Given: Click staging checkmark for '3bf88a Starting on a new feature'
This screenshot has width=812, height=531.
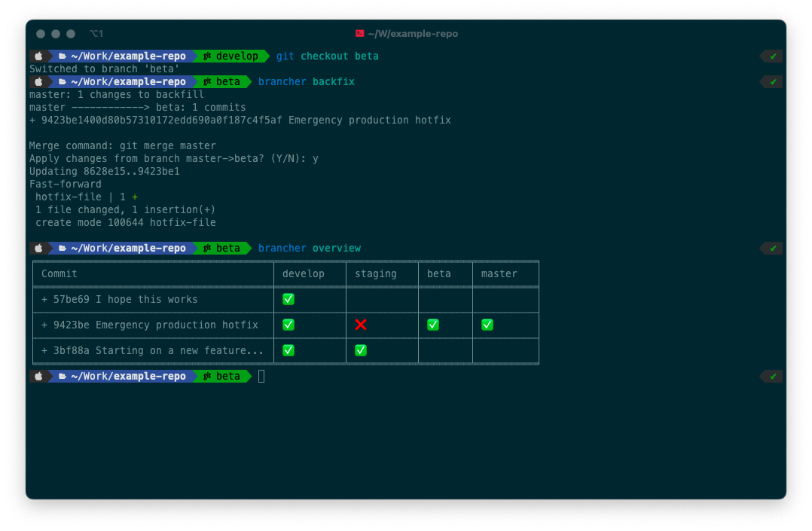Looking at the screenshot, I should pos(361,351).
